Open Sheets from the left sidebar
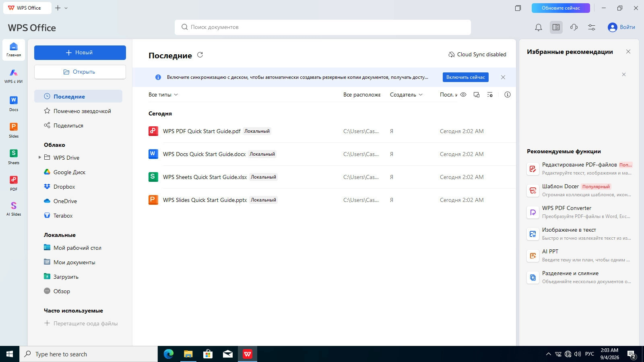Viewport: 644px width, 362px height. [x=14, y=156]
